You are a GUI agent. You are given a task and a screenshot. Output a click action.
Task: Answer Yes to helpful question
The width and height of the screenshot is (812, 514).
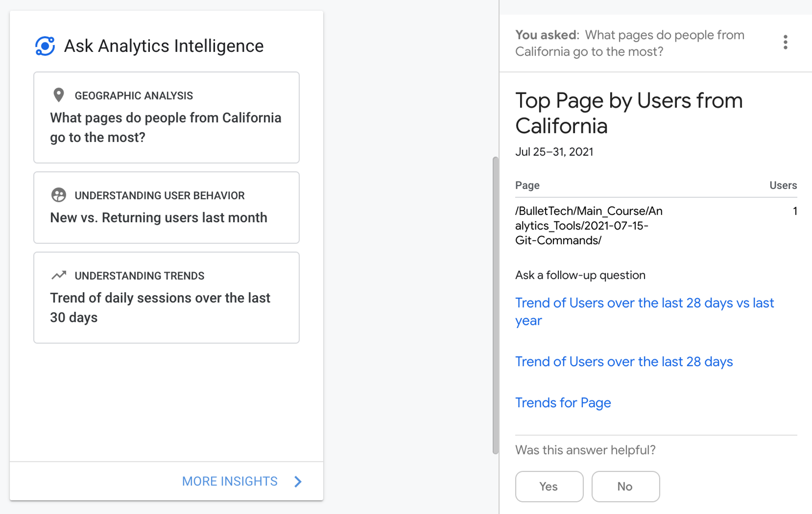click(x=549, y=486)
